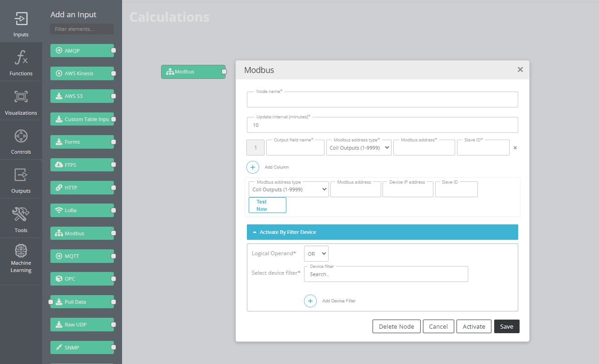Viewport: 599px width, 364px height.
Task: Select the Pull Data input element
Action: tap(82, 302)
